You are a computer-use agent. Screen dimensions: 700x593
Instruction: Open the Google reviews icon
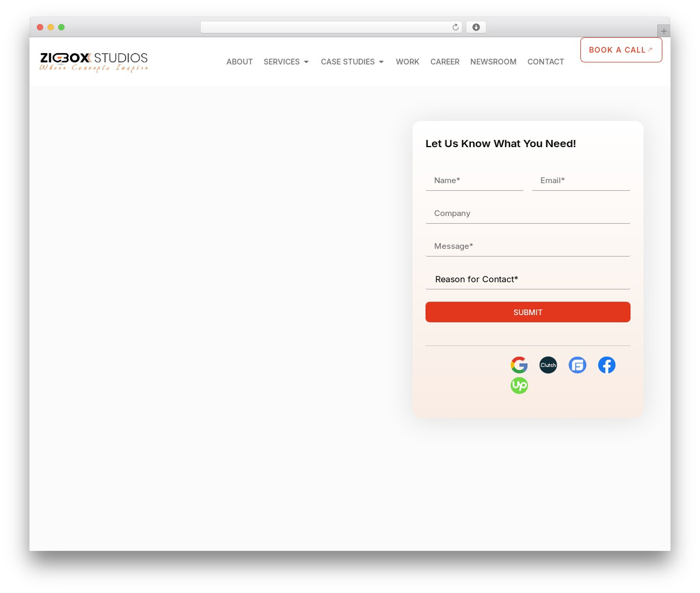click(x=519, y=365)
